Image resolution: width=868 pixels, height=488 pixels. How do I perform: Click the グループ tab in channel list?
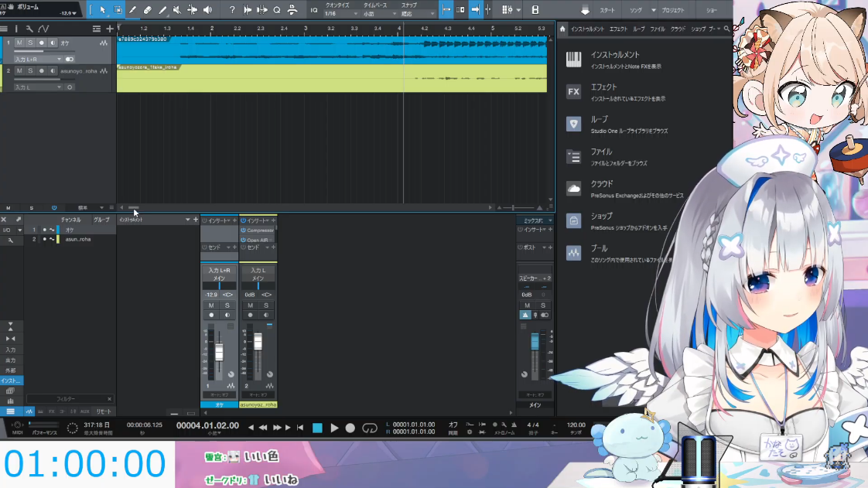pos(101,220)
